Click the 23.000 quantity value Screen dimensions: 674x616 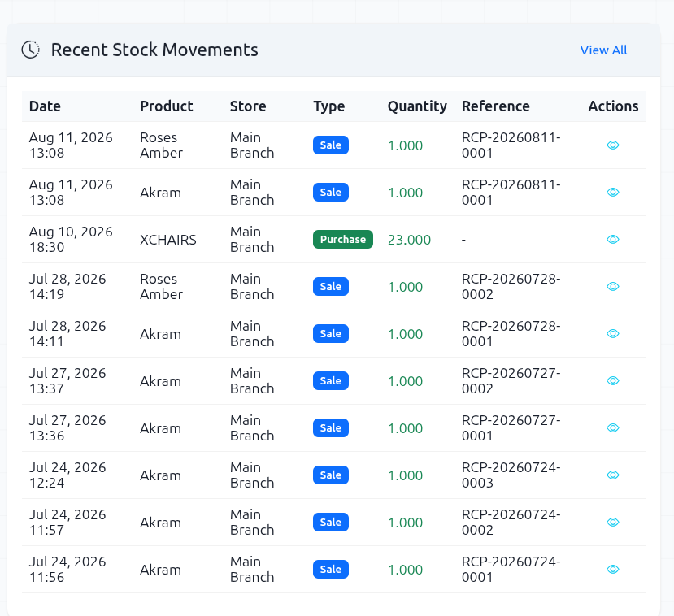[x=409, y=240]
